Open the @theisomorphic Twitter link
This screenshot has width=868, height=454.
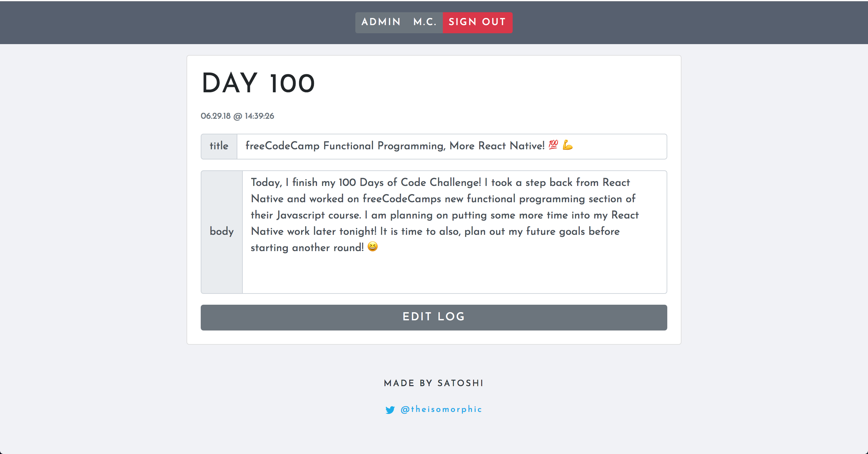click(x=441, y=409)
